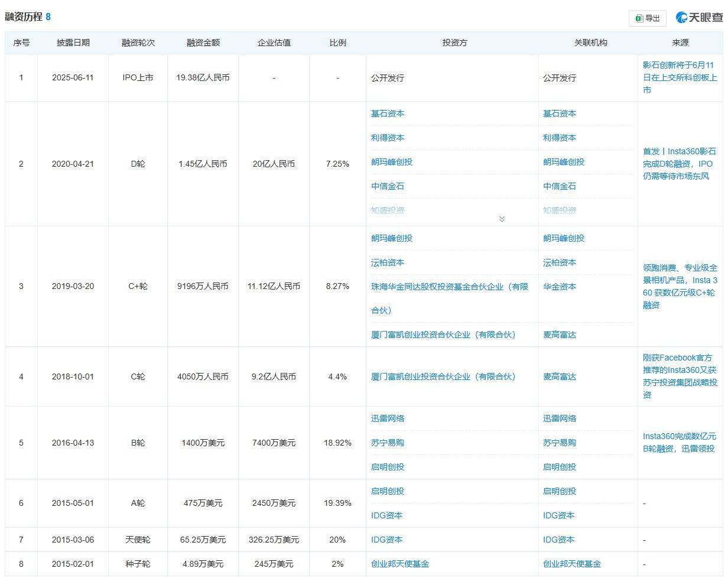Expand the D轮 investor list chevron
Viewport: 728px width, 578px height.
502,219
